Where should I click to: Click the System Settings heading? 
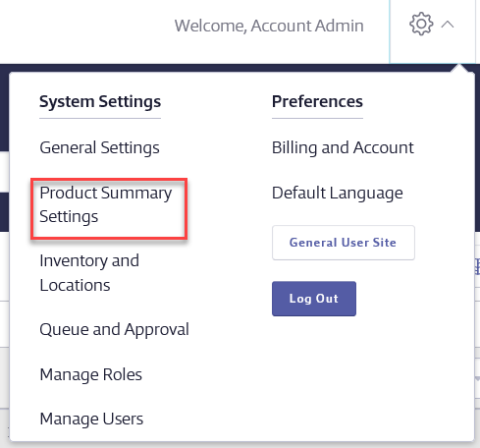(x=100, y=101)
